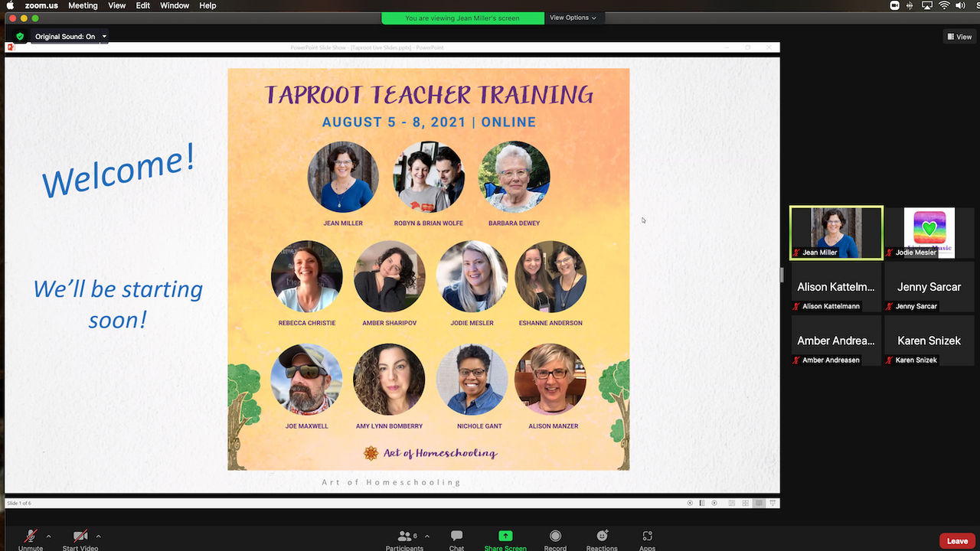Expand the arrow next to Participants
This screenshot has height=551, width=980.
(x=427, y=536)
